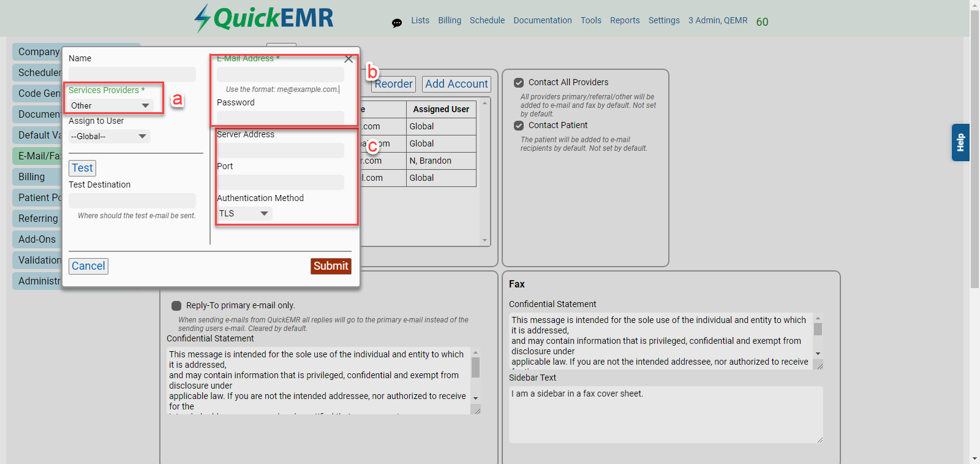Image resolution: width=980 pixels, height=464 pixels.
Task: Open the Help side tab
Action: (x=960, y=143)
